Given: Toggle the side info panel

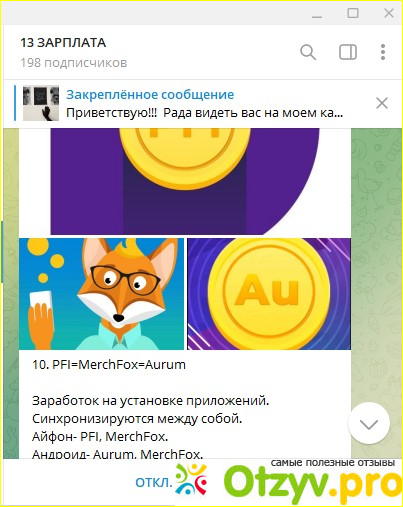Looking at the screenshot, I should 348,52.
